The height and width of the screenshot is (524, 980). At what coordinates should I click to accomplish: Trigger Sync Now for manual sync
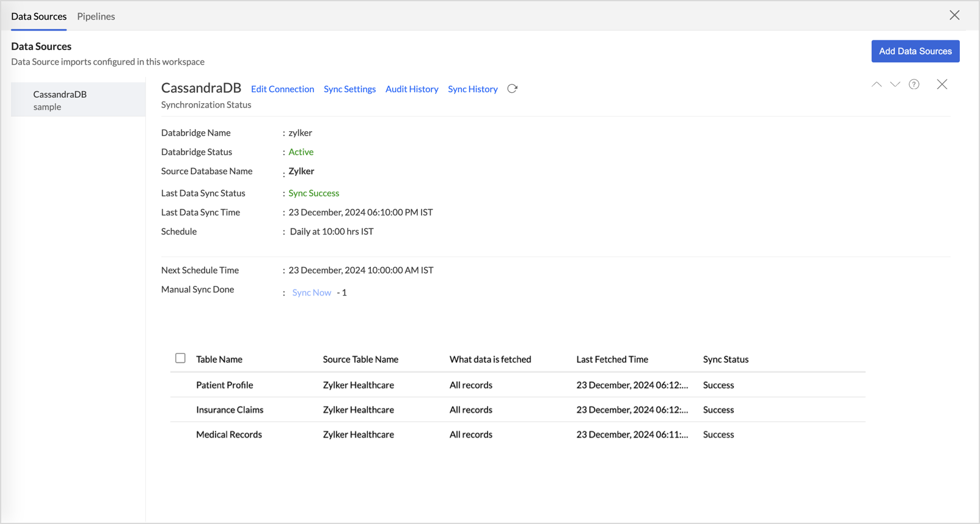coord(312,293)
